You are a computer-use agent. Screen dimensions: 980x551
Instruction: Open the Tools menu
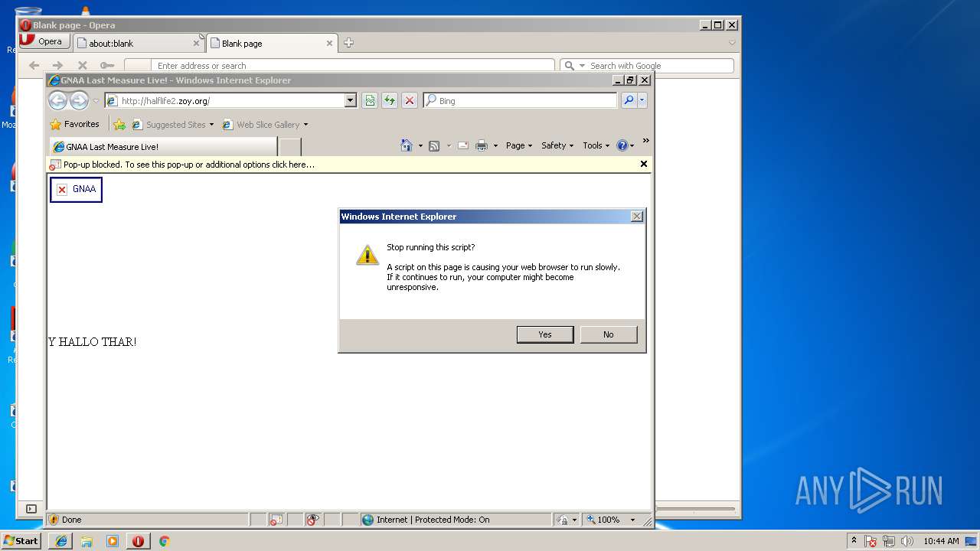coord(596,145)
